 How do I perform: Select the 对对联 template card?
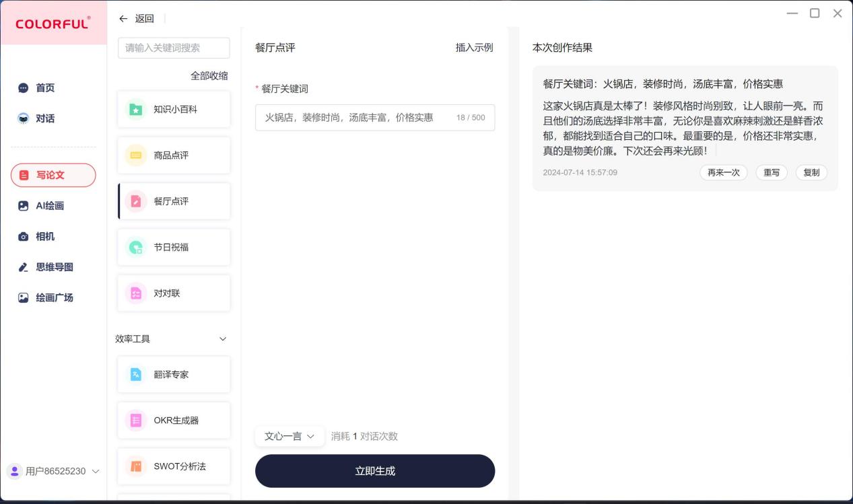pyautogui.click(x=174, y=293)
